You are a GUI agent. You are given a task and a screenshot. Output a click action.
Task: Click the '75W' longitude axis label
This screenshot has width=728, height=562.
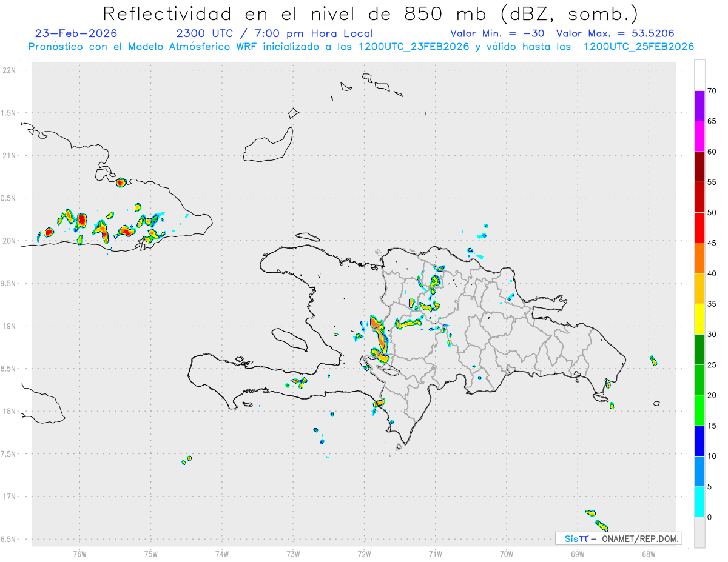pos(150,554)
